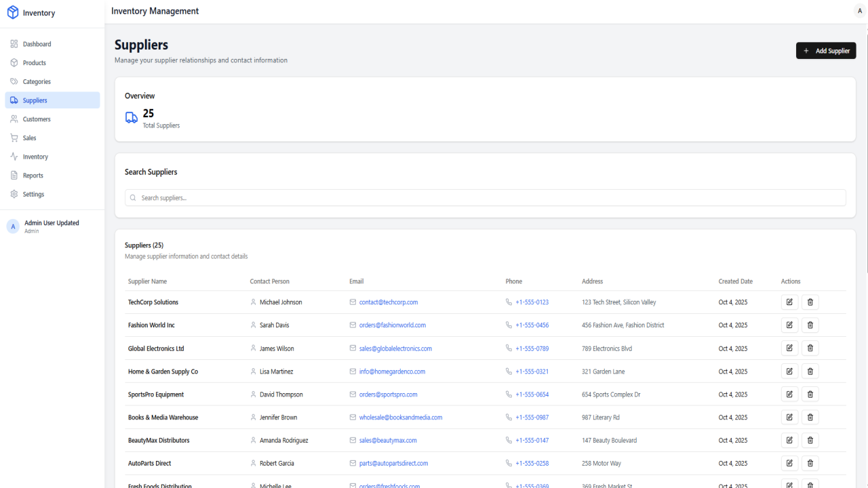Screen dimensions: 868x488
Task: Delete SportsPro Equipment supplier
Action: click(810, 394)
